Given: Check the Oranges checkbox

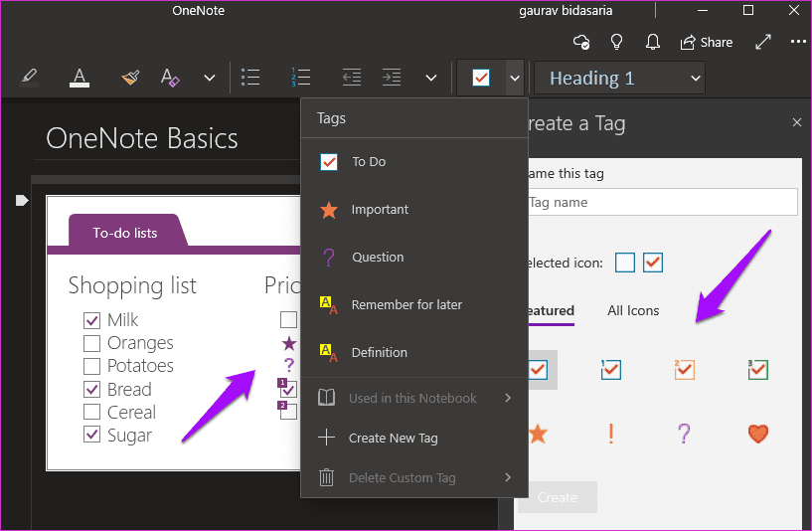Looking at the screenshot, I should click(91, 343).
